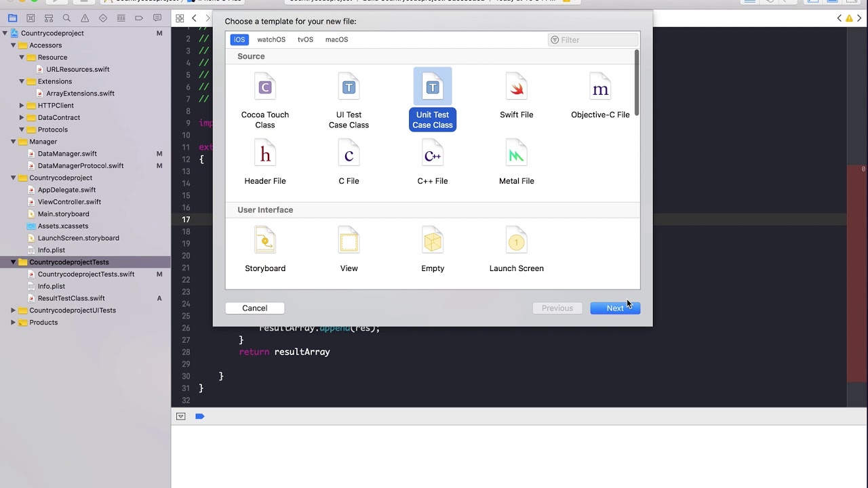
Task: Expand the Products group
Action: (13, 323)
